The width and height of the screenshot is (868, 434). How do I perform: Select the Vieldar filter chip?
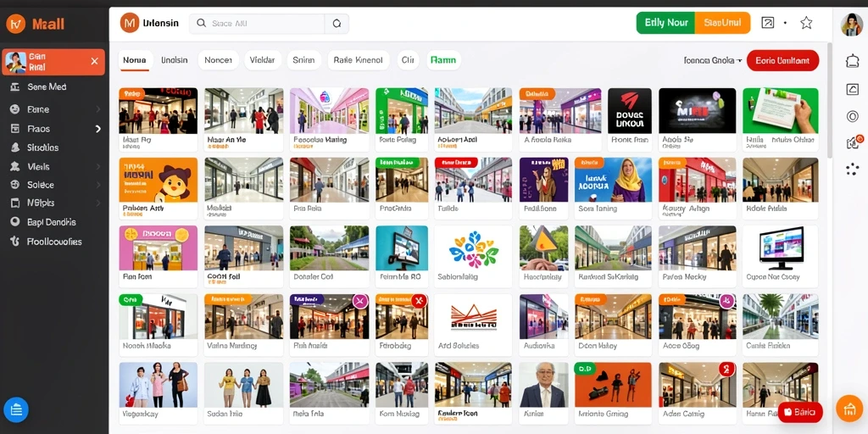(x=263, y=60)
